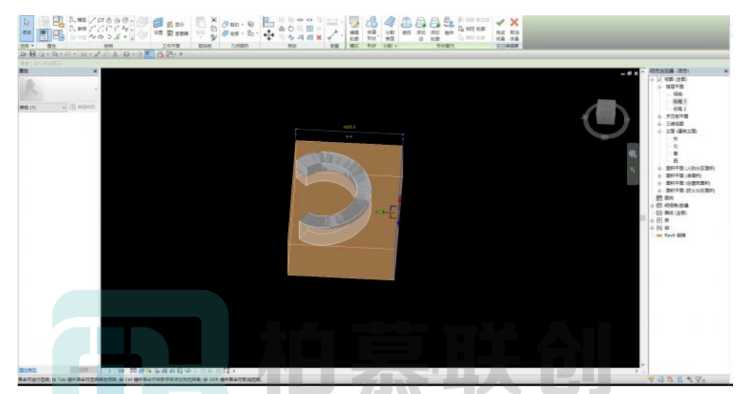
Task: Collapse the Elevations node in project browser
Action: (659, 131)
